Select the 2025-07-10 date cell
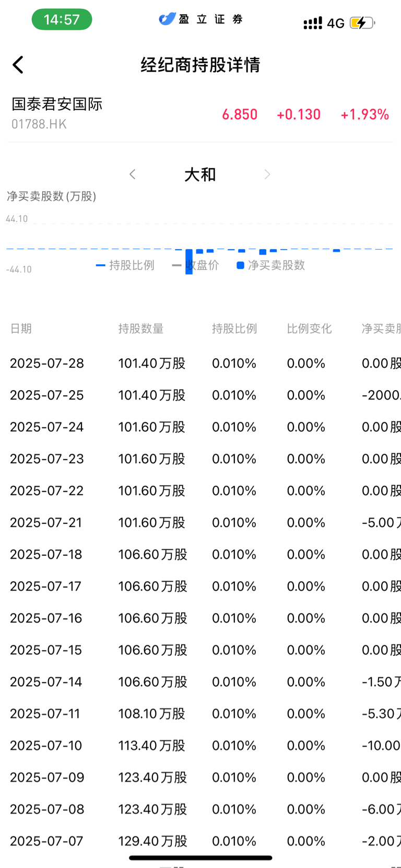Screen dimensions: 401x868 coord(46,746)
